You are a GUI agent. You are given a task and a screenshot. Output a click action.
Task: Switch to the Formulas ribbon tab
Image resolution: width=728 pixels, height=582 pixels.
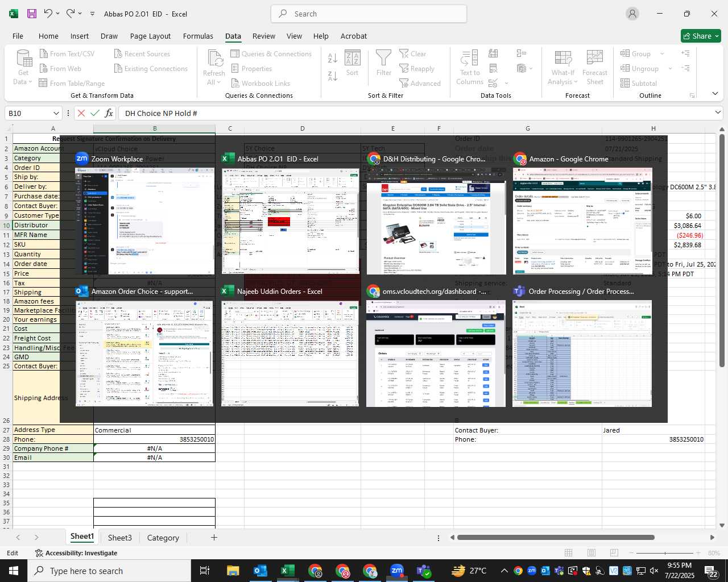click(198, 36)
